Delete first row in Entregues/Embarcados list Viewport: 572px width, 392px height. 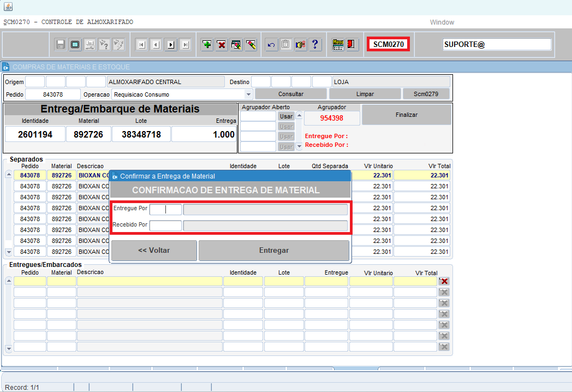[x=444, y=281]
